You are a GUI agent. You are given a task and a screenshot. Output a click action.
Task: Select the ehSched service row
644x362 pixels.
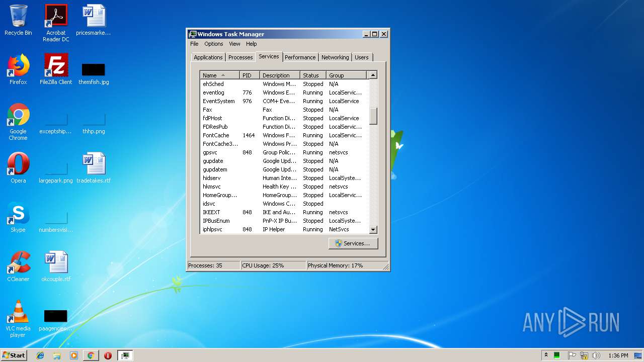pyautogui.click(x=284, y=84)
